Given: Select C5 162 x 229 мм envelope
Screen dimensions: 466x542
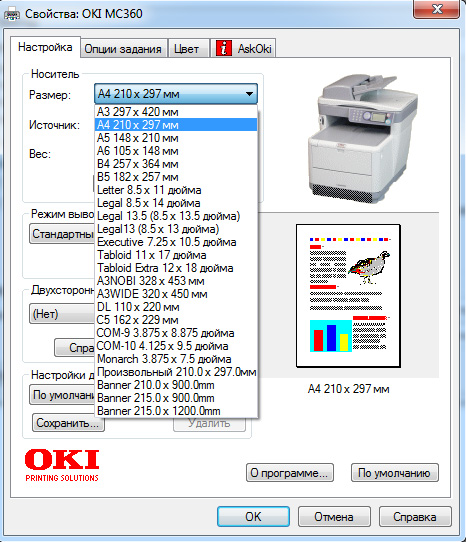Looking at the screenshot, I should [176, 320].
